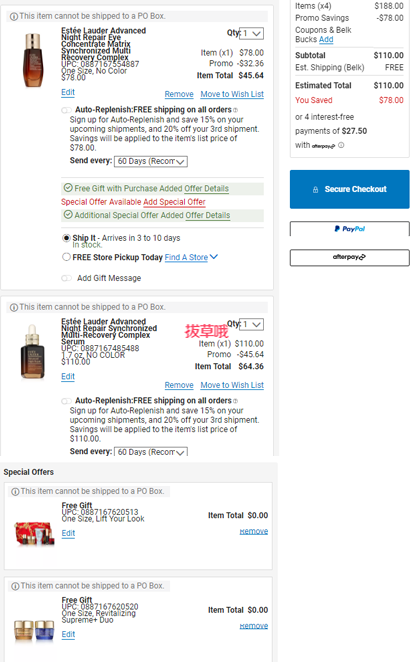
Task: Add Coupons & Belk Bucks
Action: coord(326,39)
